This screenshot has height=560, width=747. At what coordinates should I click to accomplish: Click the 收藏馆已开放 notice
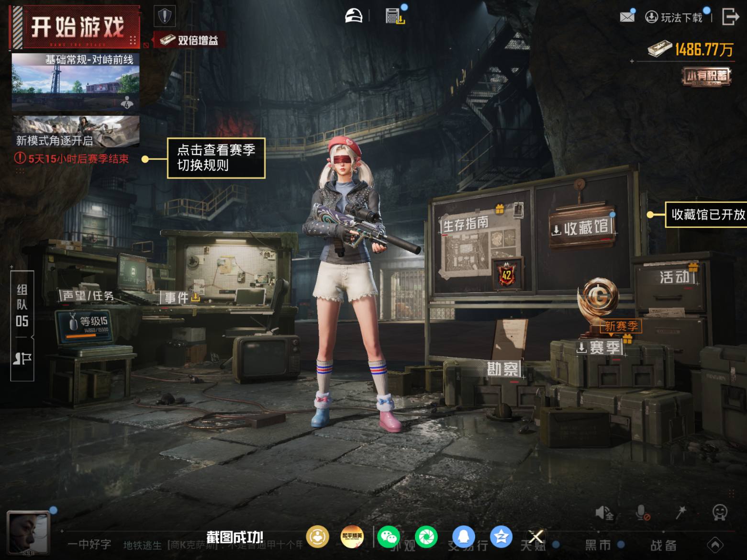(706, 214)
